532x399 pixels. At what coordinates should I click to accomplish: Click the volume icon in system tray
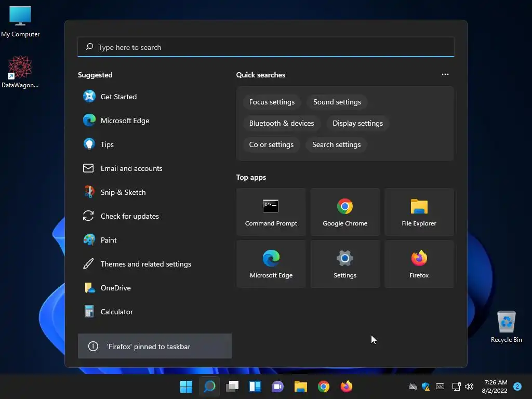(x=469, y=387)
